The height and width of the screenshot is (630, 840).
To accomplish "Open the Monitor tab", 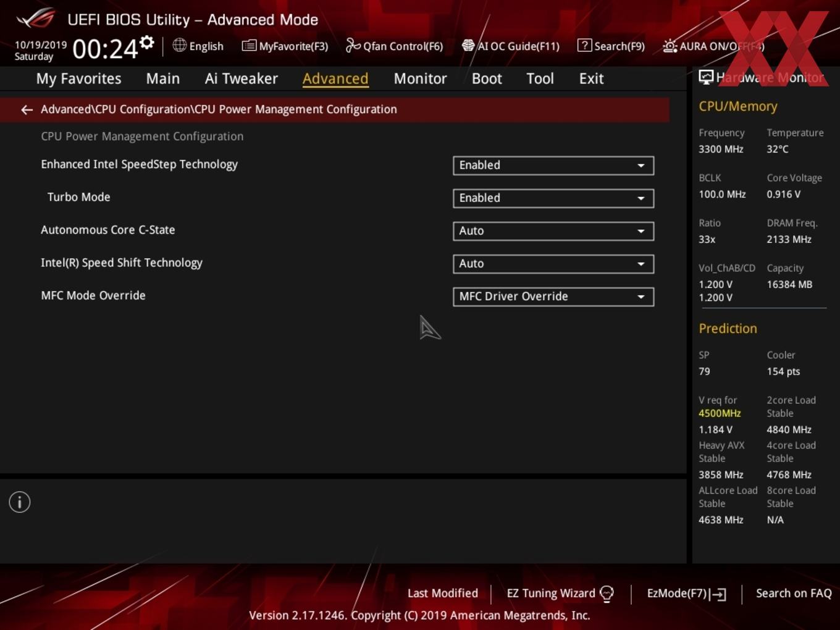I will 420,78.
